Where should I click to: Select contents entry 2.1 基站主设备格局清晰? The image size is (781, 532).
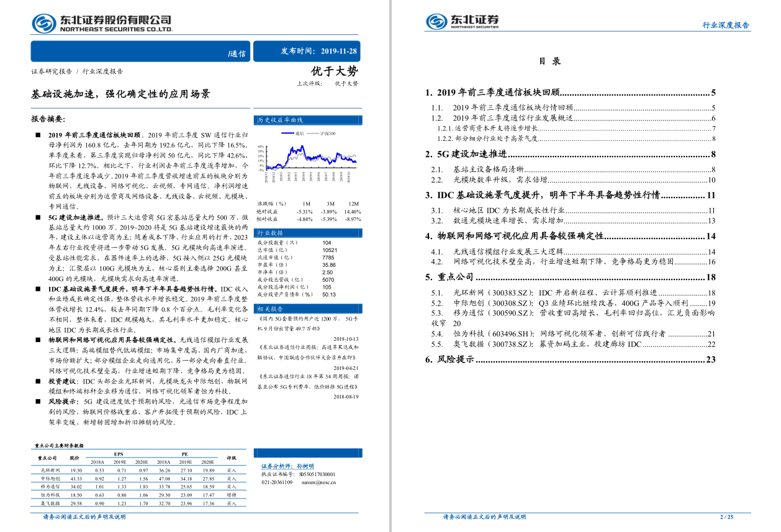coord(574,169)
